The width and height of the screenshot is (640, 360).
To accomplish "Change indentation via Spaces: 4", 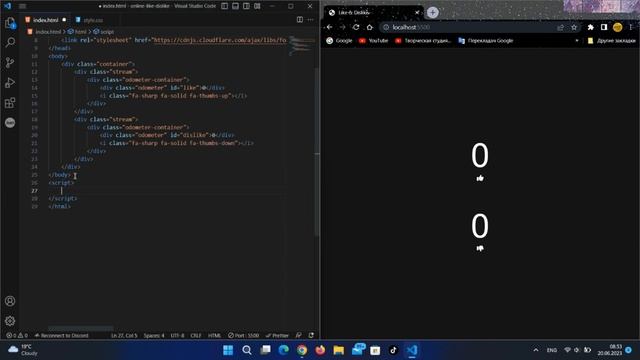I will point(154,336).
